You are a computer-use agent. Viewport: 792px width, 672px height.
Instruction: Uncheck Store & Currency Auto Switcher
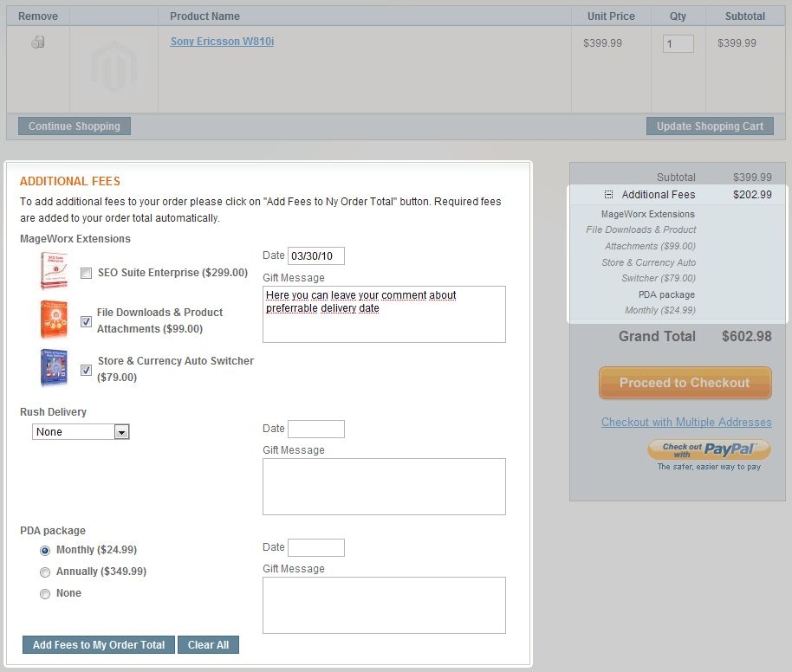pos(87,370)
